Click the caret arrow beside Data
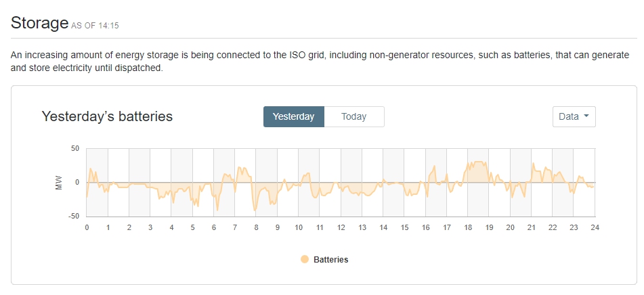Screen dimensions: 644x295 click(586, 116)
